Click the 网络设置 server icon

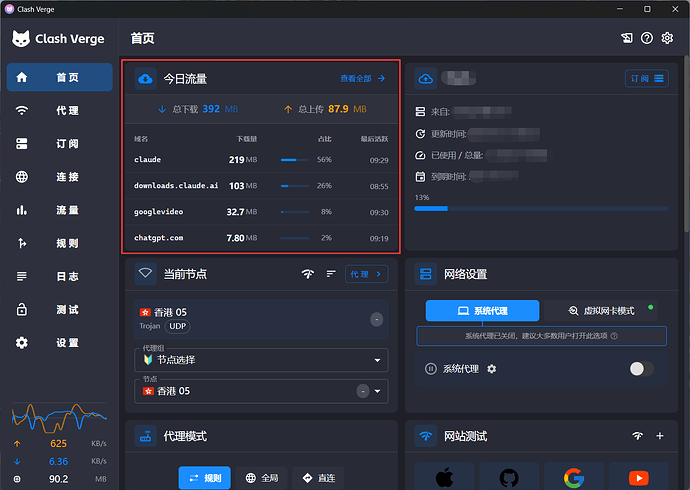pos(426,274)
